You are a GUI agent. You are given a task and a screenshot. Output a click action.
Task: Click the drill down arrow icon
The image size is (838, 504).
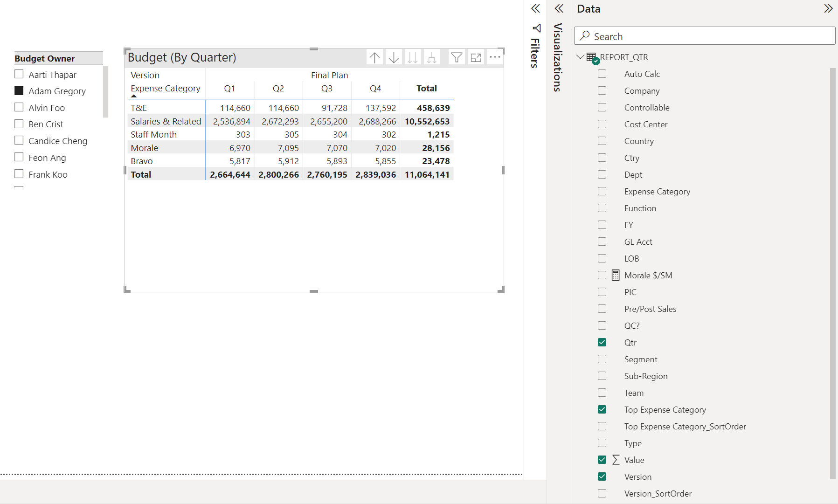coord(394,57)
